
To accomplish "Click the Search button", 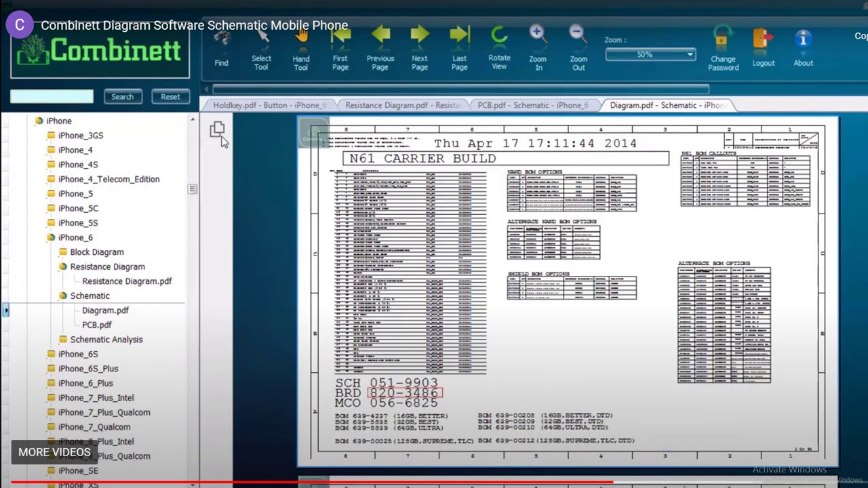I will click(123, 96).
